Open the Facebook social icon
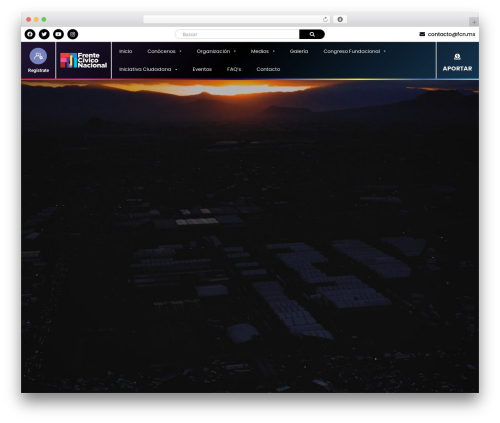Screen dimensions: 500x423 [30, 34]
